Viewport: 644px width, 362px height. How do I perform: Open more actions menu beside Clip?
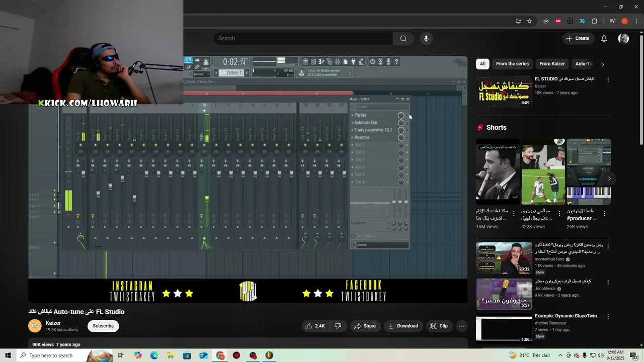click(461, 326)
